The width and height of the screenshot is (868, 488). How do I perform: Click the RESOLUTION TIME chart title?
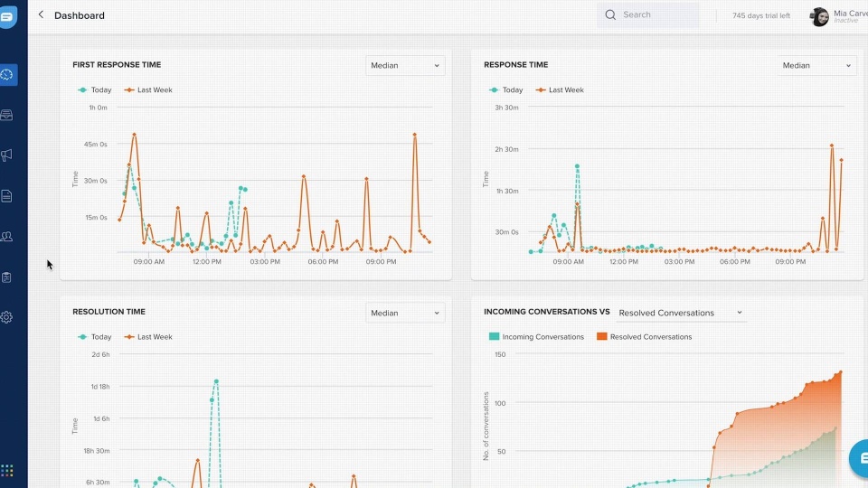(109, 312)
